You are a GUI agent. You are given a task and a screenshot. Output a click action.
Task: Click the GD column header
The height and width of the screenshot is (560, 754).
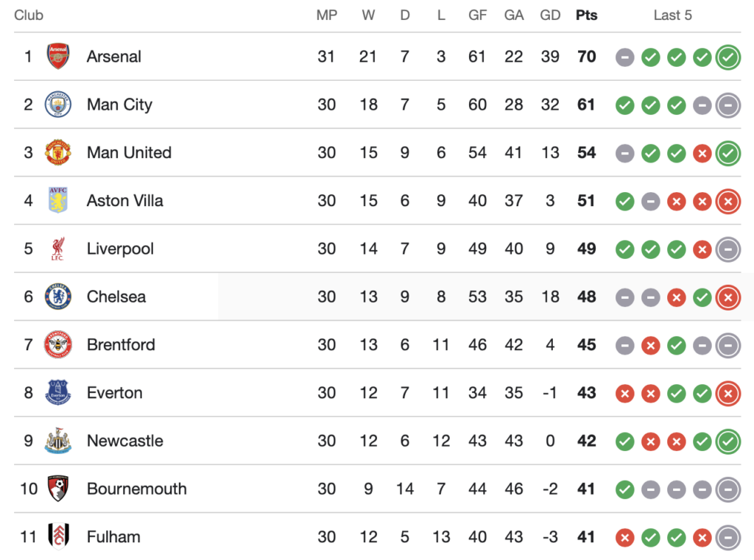(550, 15)
